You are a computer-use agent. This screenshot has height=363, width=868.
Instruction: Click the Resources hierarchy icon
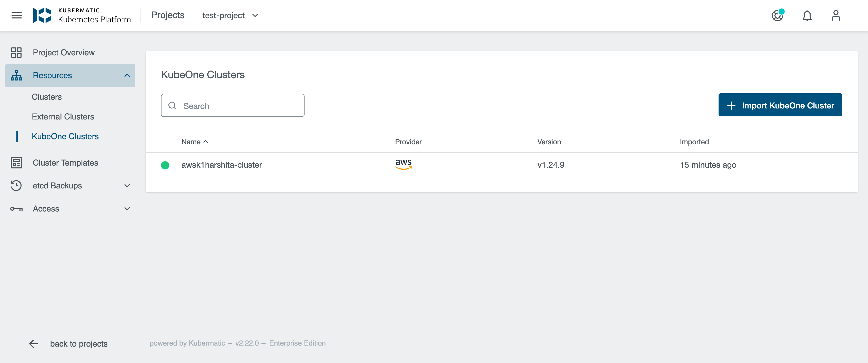click(x=16, y=75)
